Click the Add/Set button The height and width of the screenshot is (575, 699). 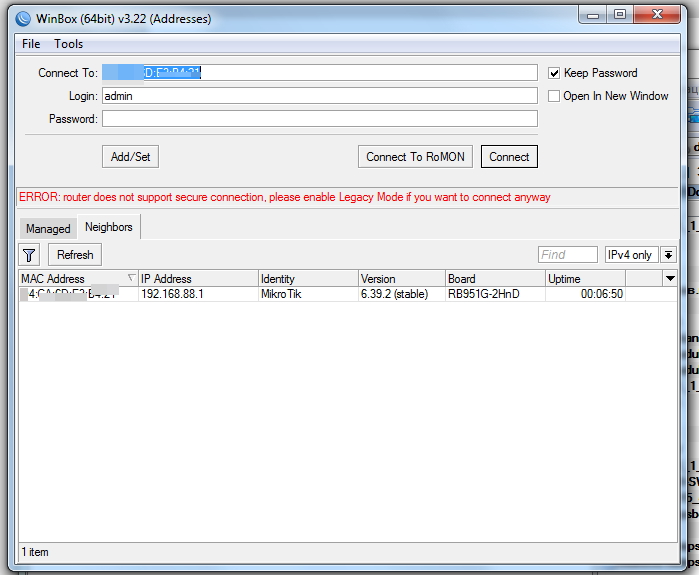(x=130, y=157)
